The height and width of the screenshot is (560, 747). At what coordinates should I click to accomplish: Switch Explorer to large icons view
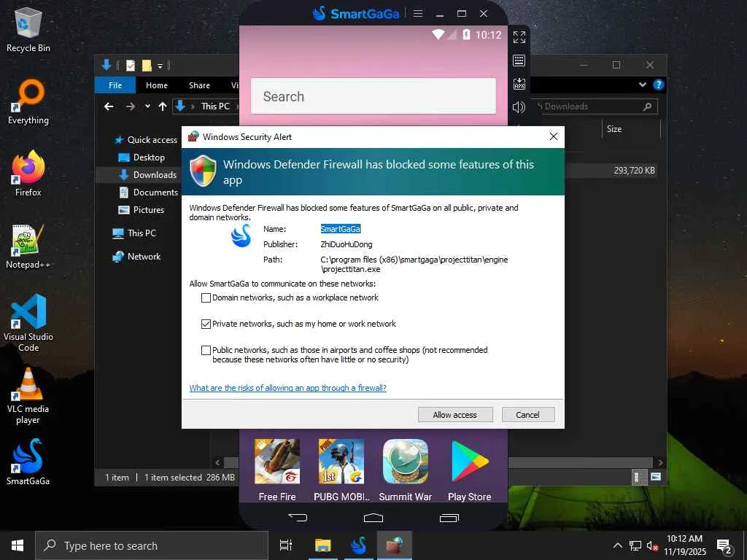click(656, 477)
